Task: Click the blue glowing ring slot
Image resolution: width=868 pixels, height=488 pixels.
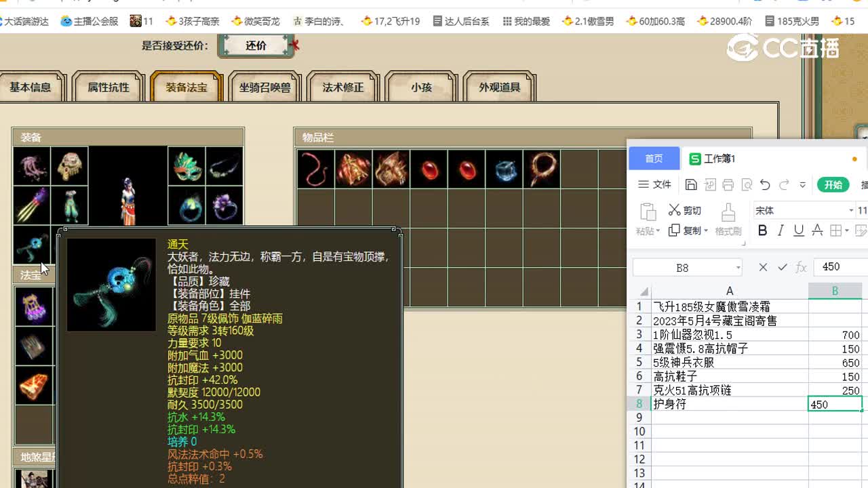Action: point(186,205)
